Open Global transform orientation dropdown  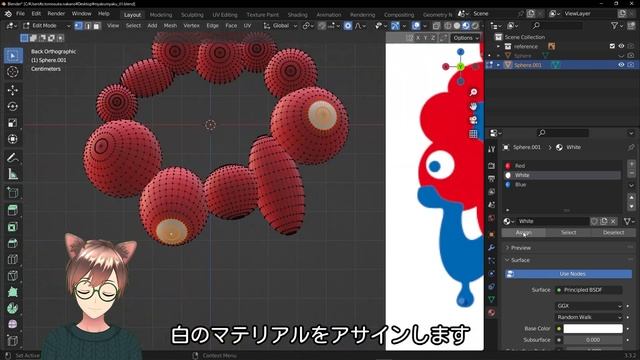280,26
